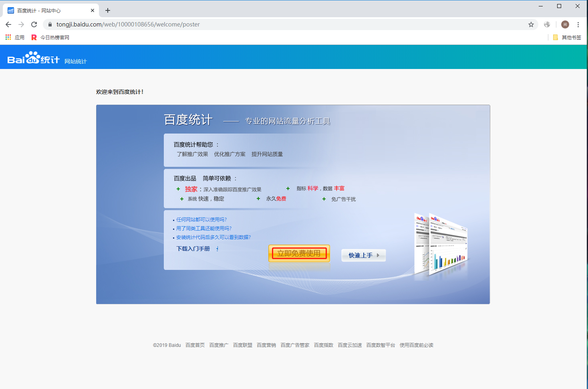
Task: Click the 下载入门手册 download link
Action: (193, 249)
